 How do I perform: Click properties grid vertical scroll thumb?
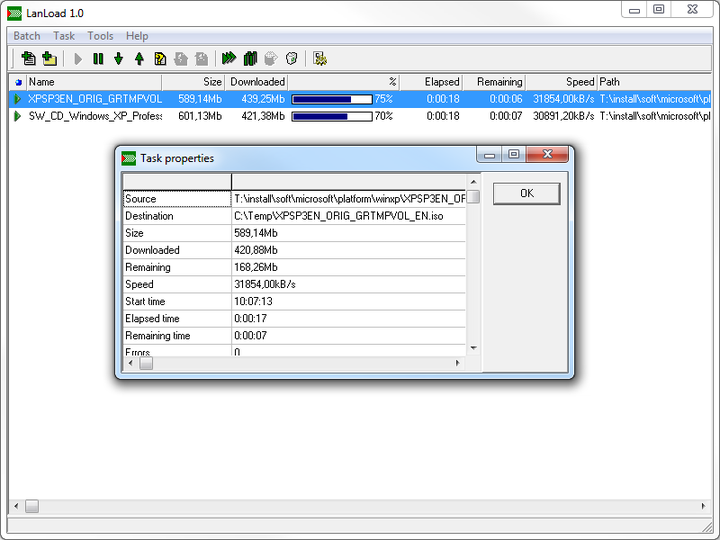coord(473,197)
